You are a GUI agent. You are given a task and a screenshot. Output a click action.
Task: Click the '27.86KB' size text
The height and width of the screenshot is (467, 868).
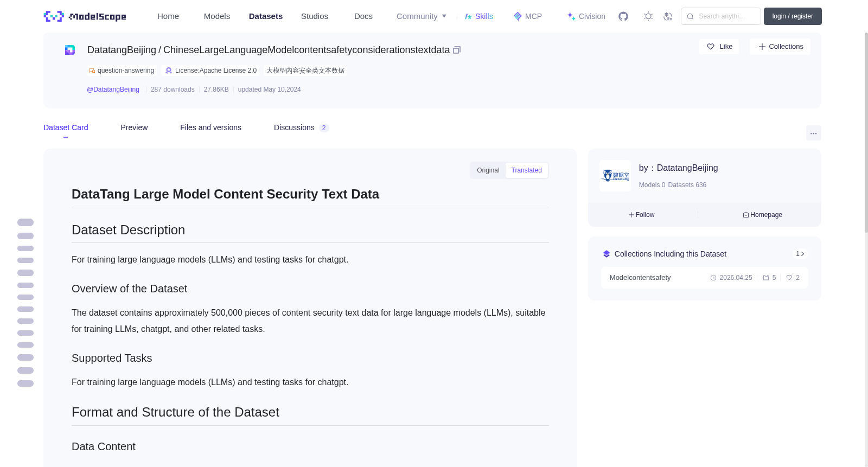click(216, 89)
